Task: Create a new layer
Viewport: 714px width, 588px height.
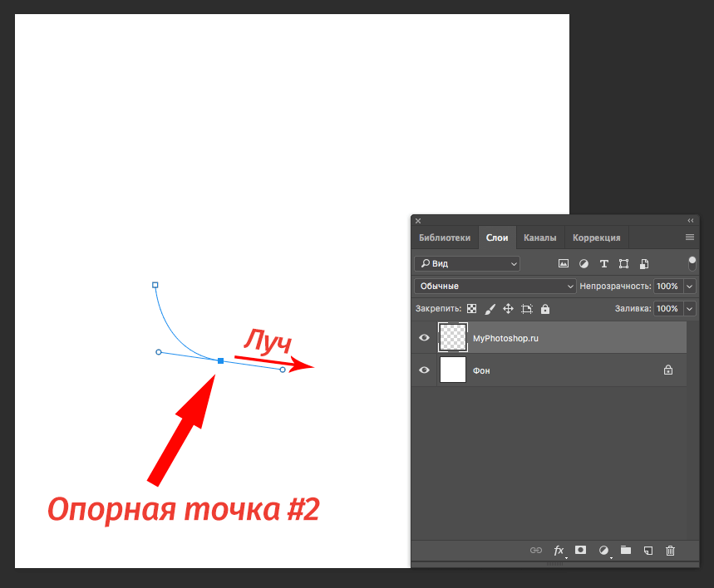Action: click(648, 551)
